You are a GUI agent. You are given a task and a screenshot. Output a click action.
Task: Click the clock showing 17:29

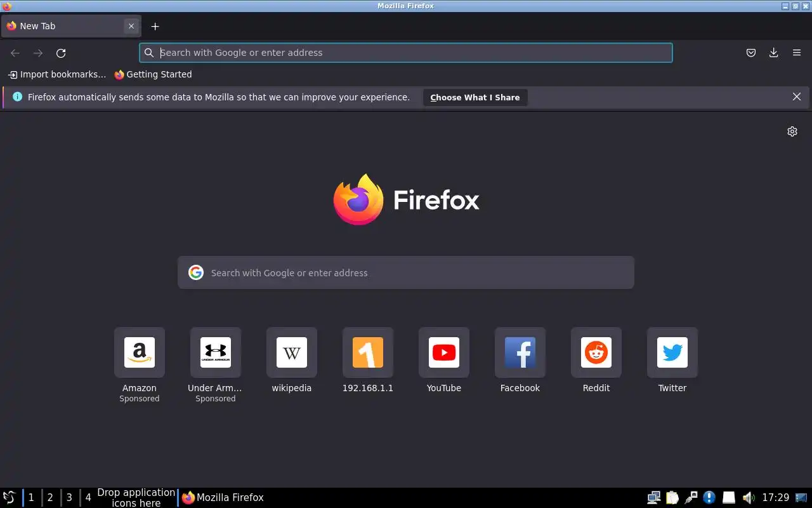(775, 497)
